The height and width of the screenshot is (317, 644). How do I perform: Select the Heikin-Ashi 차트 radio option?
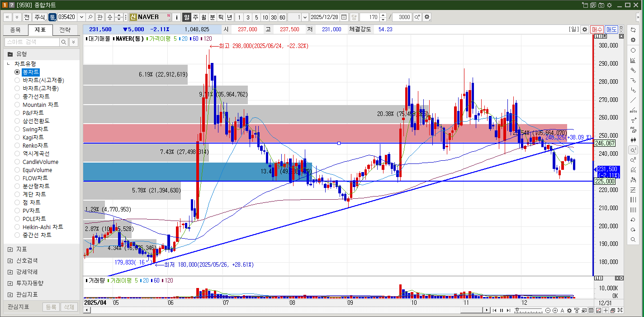click(x=17, y=227)
